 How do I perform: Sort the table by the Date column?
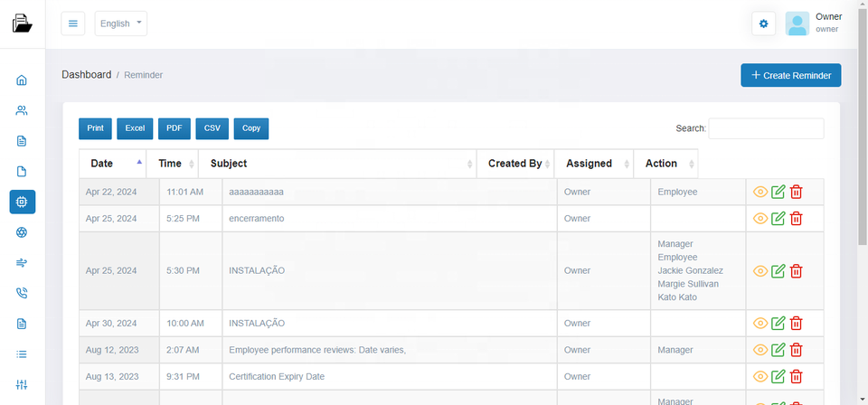(112, 164)
